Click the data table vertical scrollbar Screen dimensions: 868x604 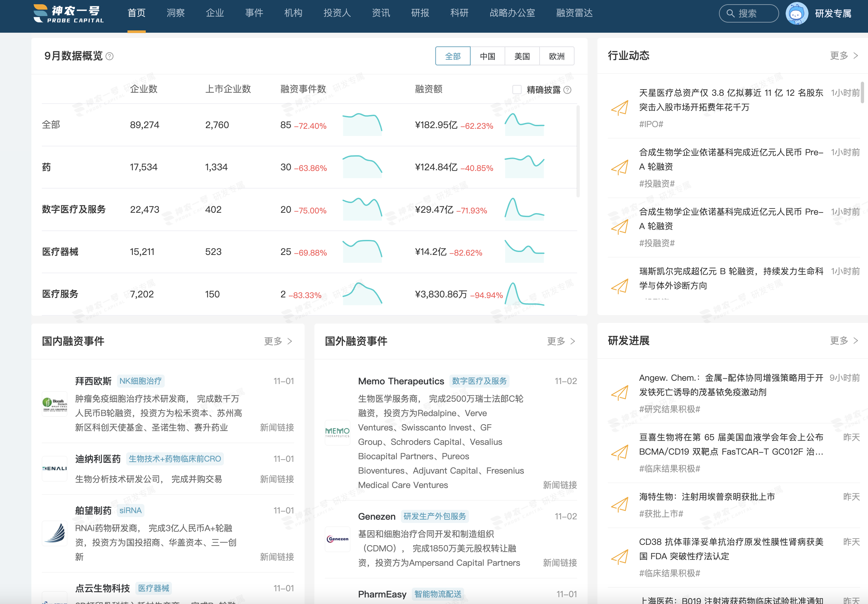point(578,151)
